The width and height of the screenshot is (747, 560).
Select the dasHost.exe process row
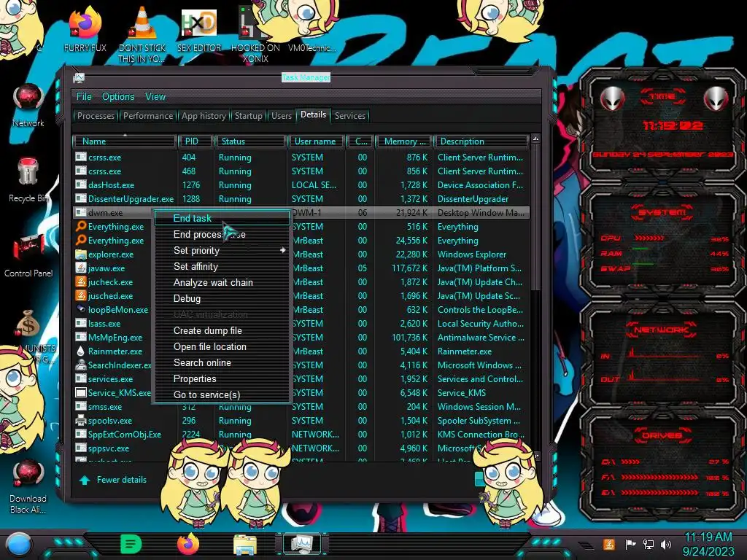tap(301, 184)
